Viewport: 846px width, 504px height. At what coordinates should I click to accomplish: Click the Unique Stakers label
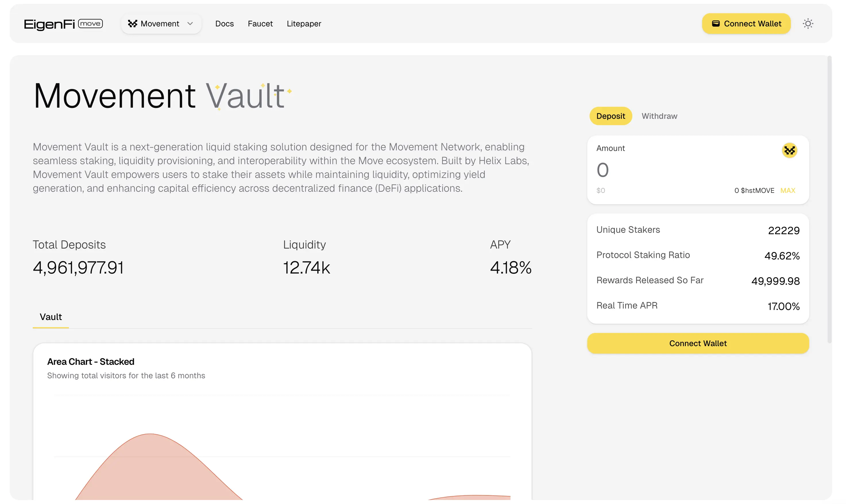(628, 230)
